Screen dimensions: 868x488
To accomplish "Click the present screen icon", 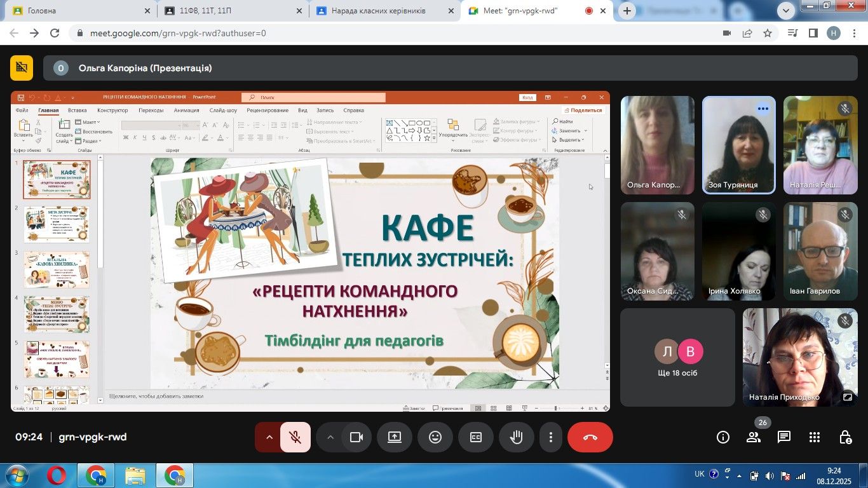I will coord(395,437).
